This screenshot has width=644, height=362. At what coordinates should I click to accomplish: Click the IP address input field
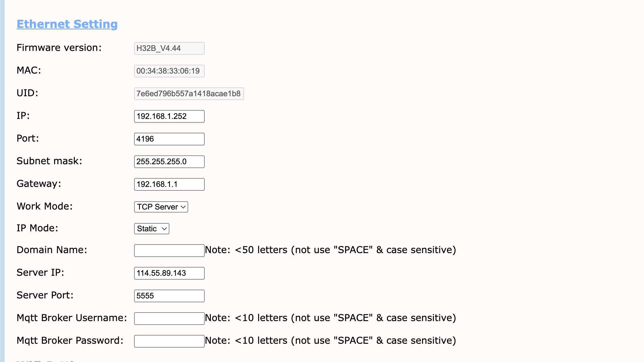pyautogui.click(x=169, y=116)
